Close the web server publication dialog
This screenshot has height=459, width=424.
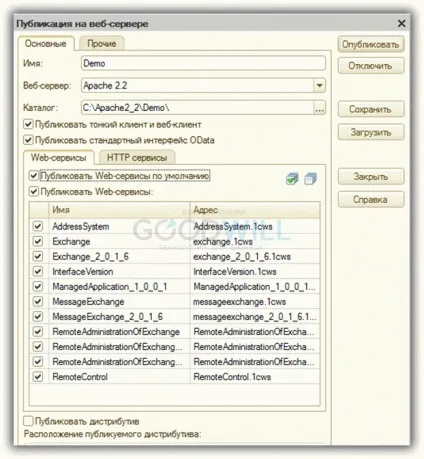point(402,24)
